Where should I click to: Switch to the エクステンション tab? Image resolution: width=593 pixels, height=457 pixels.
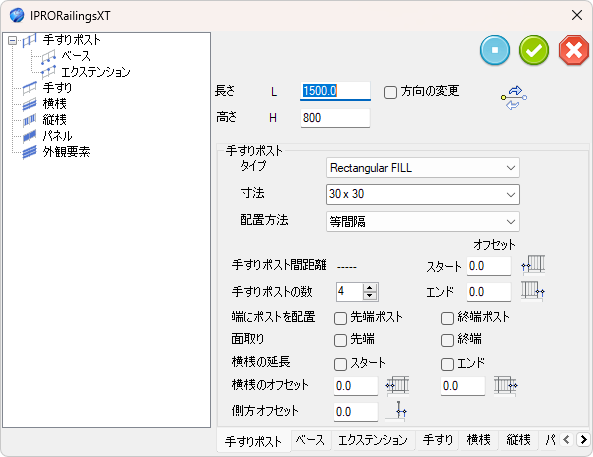[373, 440]
